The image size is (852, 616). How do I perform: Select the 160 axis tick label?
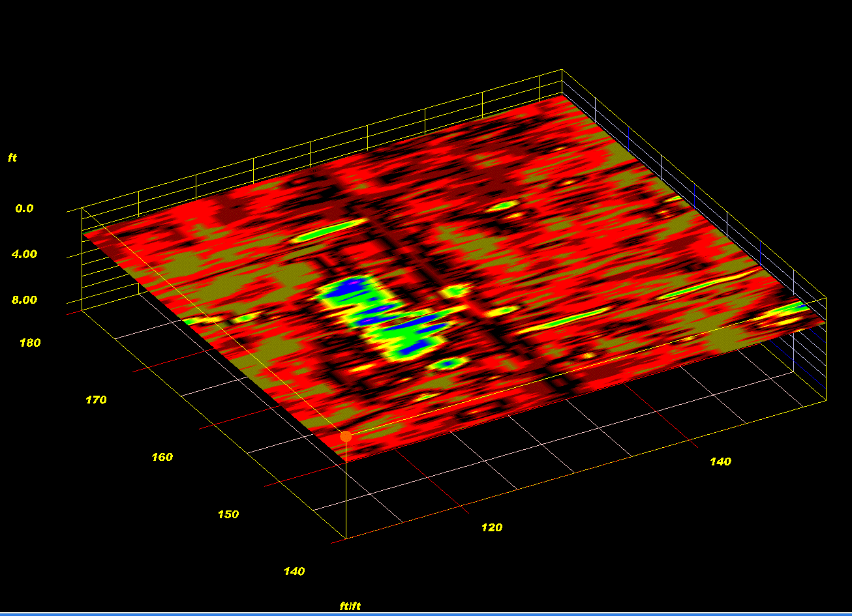pyautogui.click(x=162, y=457)
